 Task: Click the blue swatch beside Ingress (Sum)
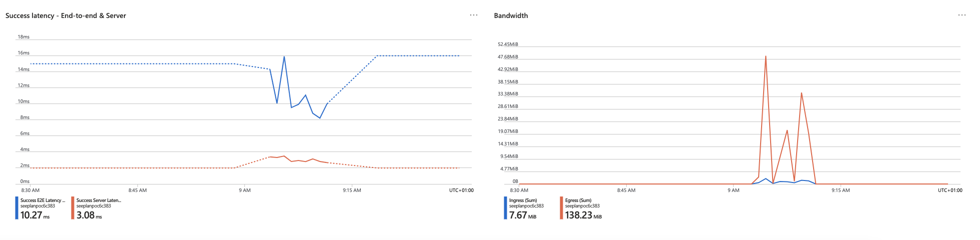click(x=505, y=208)
